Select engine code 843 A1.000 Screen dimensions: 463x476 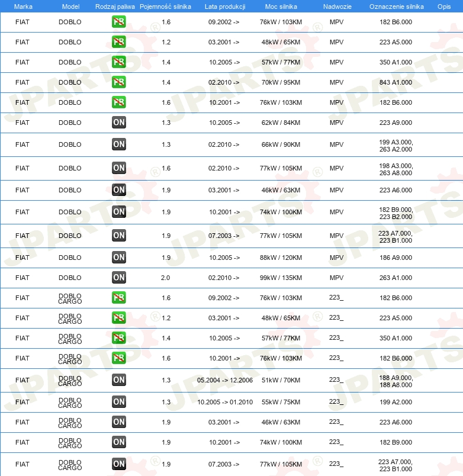(396, 82)
